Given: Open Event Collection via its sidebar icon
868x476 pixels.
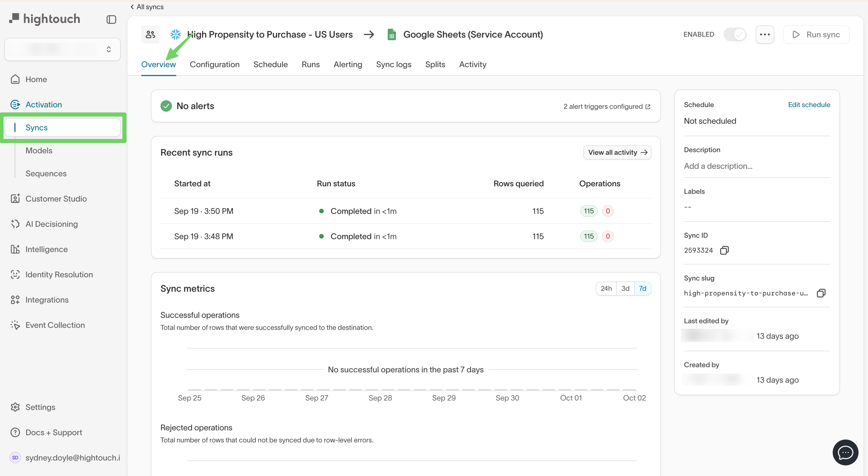Looking at the screenshot, I should click(15, 325).
